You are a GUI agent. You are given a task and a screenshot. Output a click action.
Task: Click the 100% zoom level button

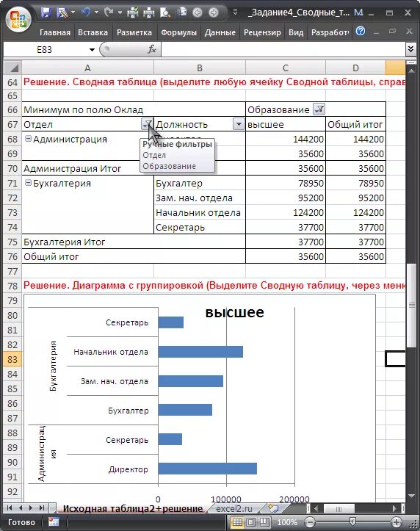click(287, 522)
